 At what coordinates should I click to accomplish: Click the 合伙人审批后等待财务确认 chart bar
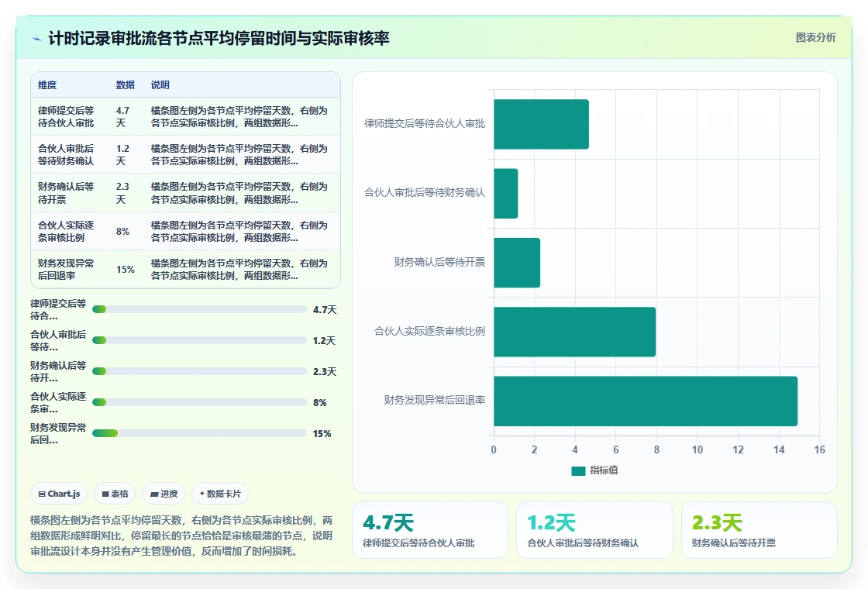(x=506, y=193)
